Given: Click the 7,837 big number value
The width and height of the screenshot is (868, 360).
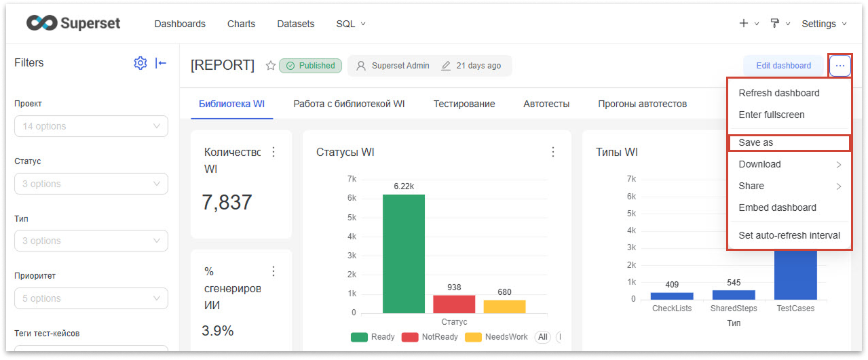Looking at the screenshot, I should pos(227,202).
